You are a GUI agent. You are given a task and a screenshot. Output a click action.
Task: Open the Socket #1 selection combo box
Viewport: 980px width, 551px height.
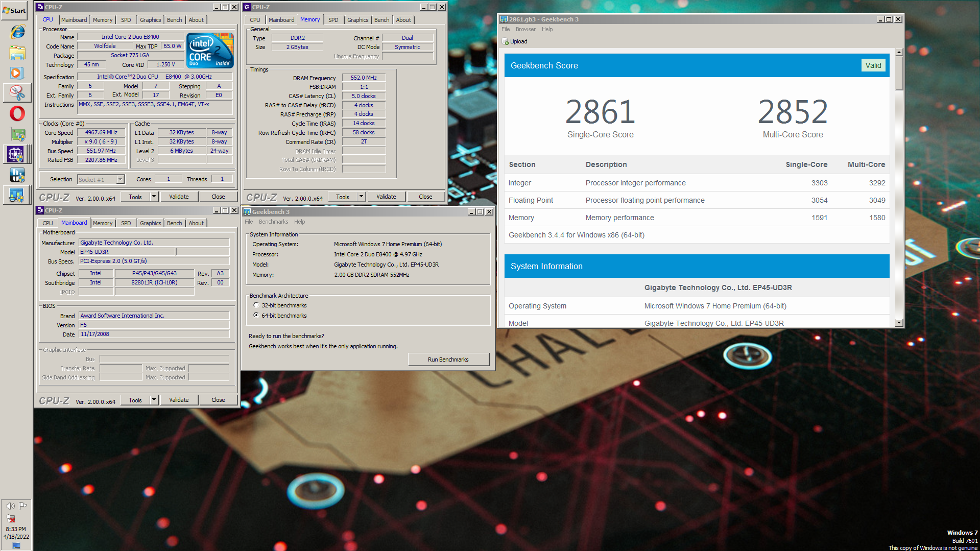pyautogui.click(x=101, y=179)
